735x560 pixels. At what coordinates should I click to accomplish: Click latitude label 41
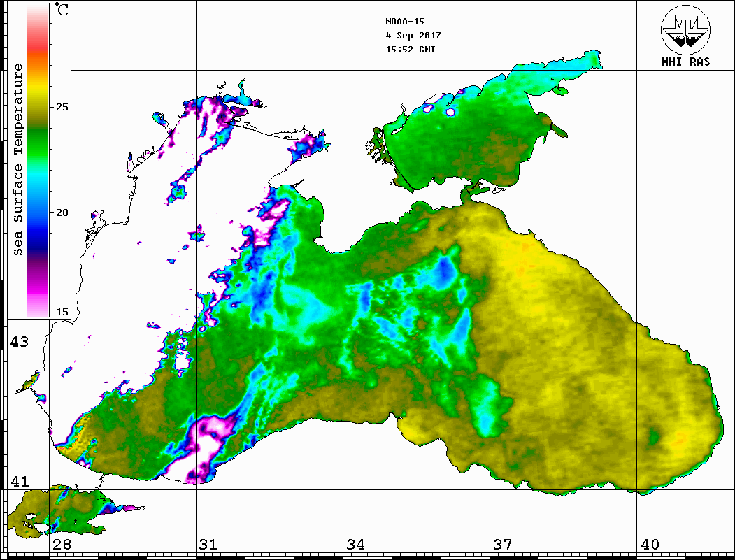pyautogui.click(x=20, y=482)
